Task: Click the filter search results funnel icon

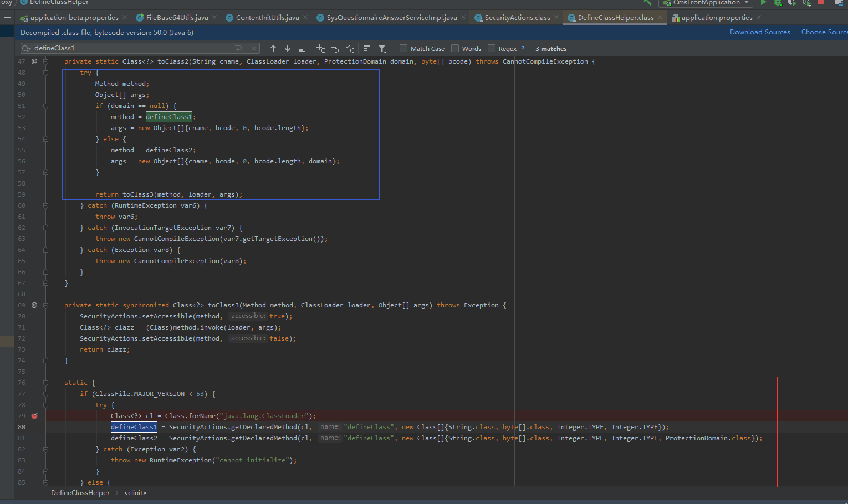Action: pos(382,49)
